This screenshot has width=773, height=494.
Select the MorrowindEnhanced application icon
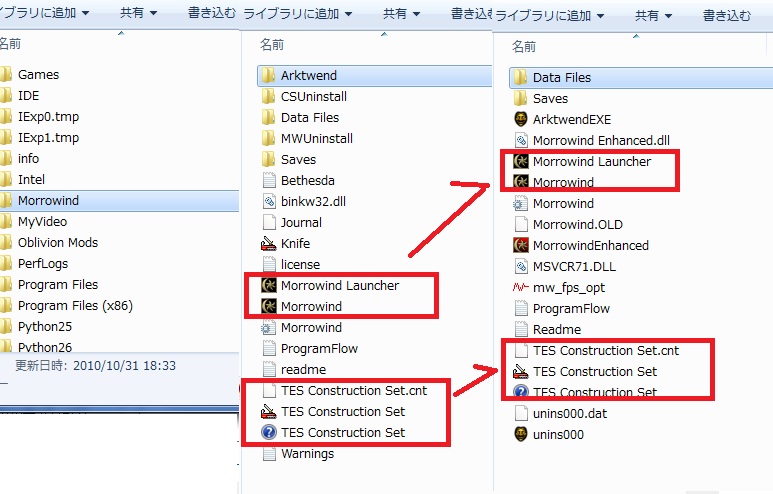521,246
